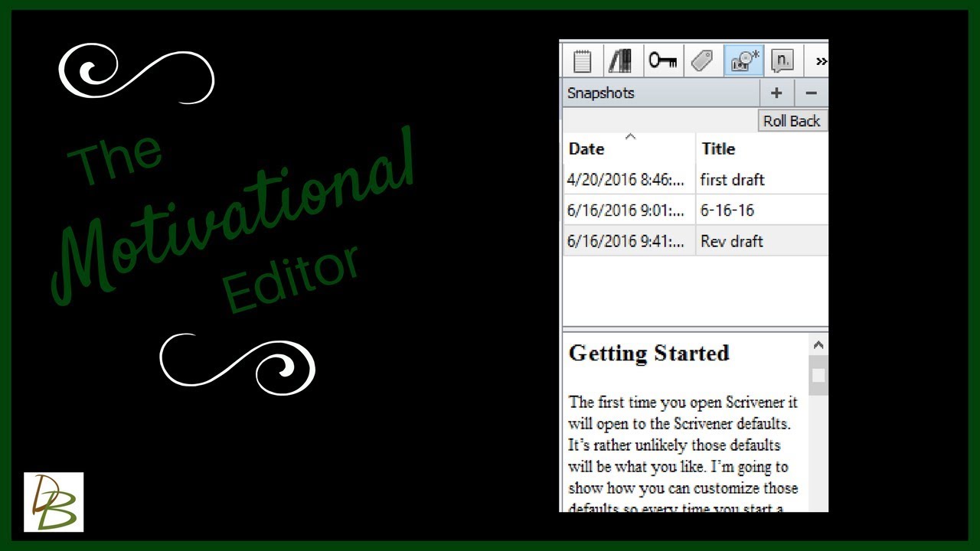Open the Custom Meta-Data tag icon
980x551 pixels.
pos(702,61)
